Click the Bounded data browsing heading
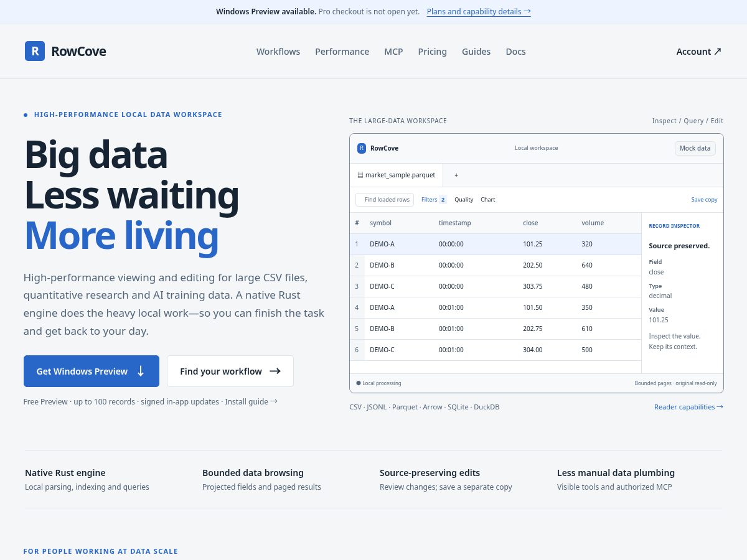 (253, 473)
